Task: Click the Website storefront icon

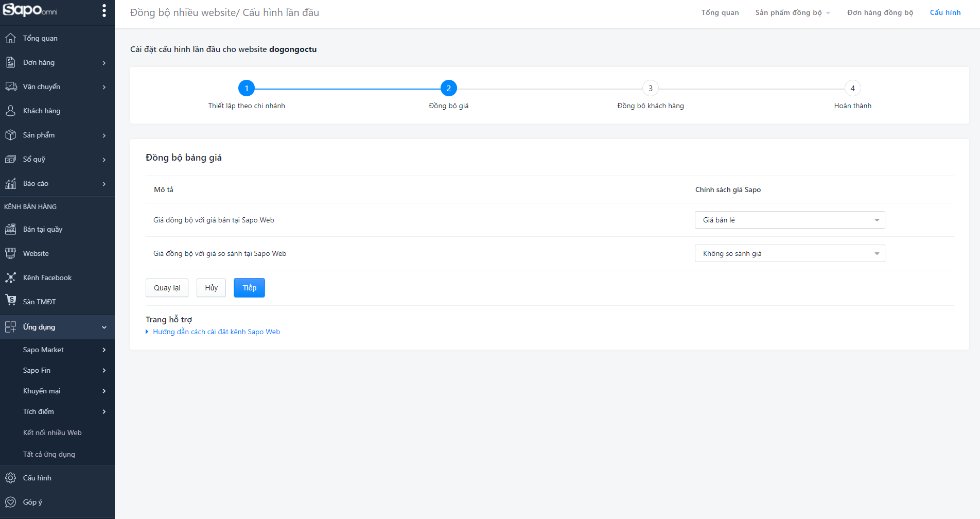Action: (x=10, y=253)
